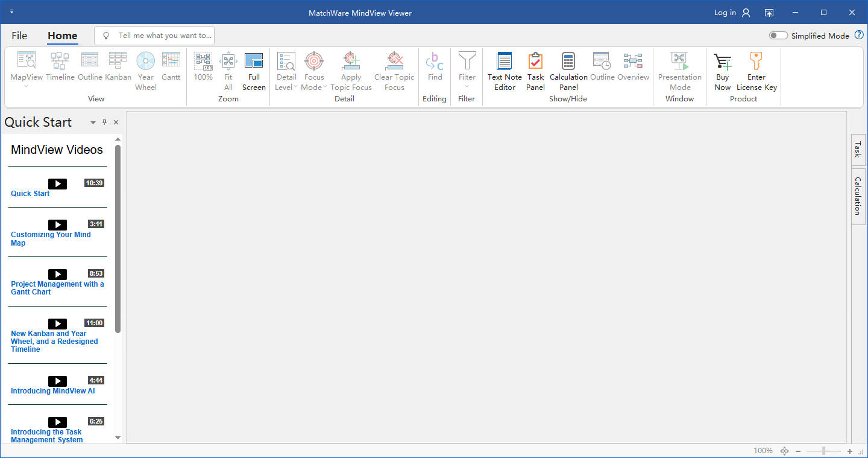Click the Focus Mode icon
The height and width of the screenshot is (458, 868).
click(314, 61)
